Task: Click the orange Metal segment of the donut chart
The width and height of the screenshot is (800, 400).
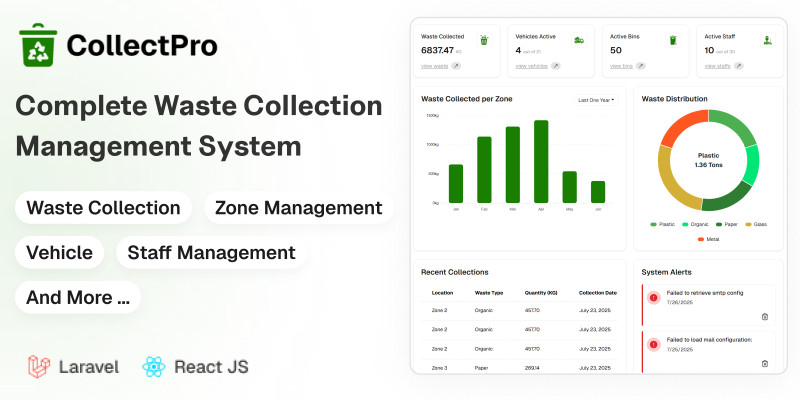Action: 680,127
